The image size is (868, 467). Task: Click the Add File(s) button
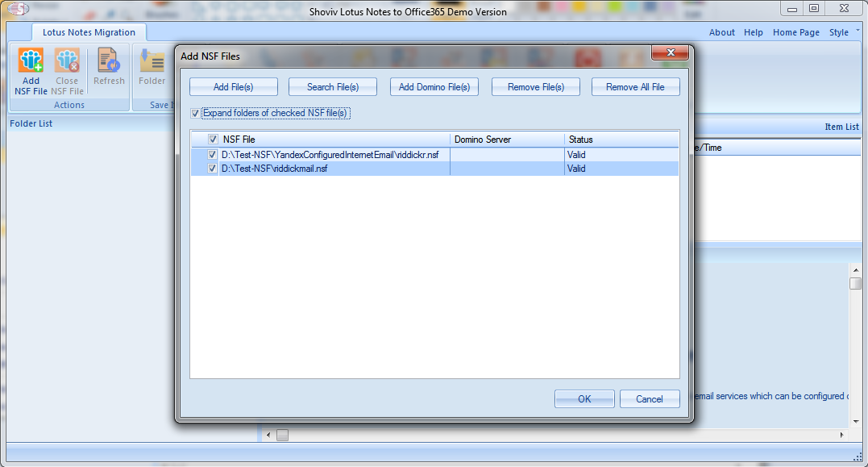234,87
